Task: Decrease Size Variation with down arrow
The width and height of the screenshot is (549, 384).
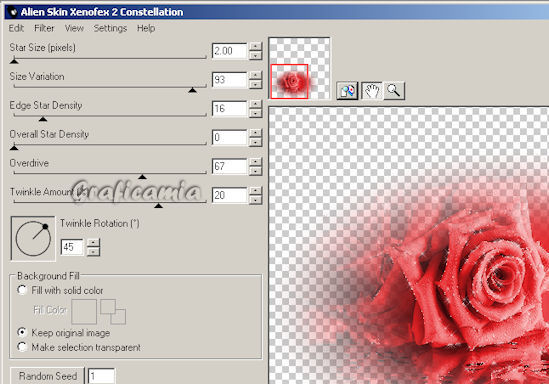Action: tap(256, 84)
